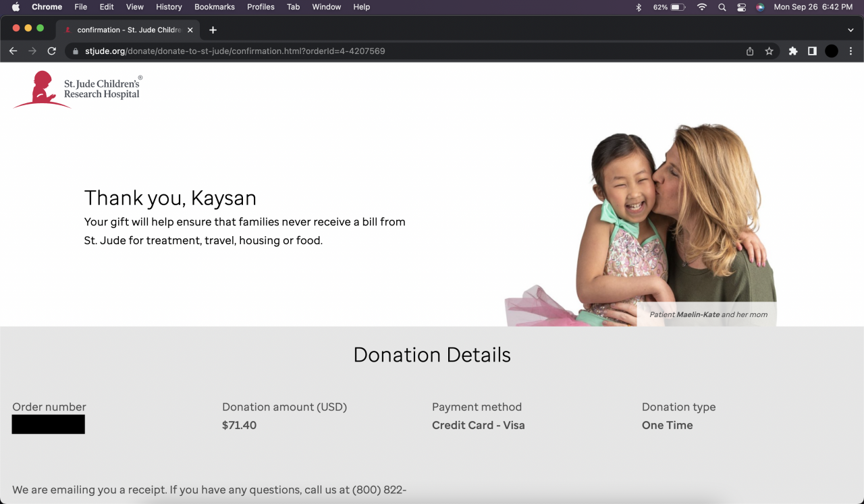Maximize the Chrome window

tap(40, 28)
